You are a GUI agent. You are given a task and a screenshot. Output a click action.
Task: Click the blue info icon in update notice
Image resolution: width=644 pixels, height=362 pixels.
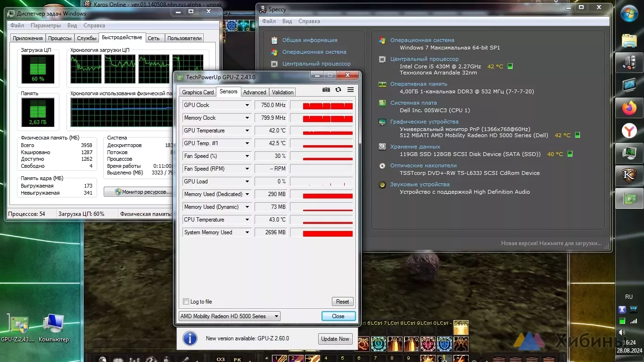coord(190,338)
